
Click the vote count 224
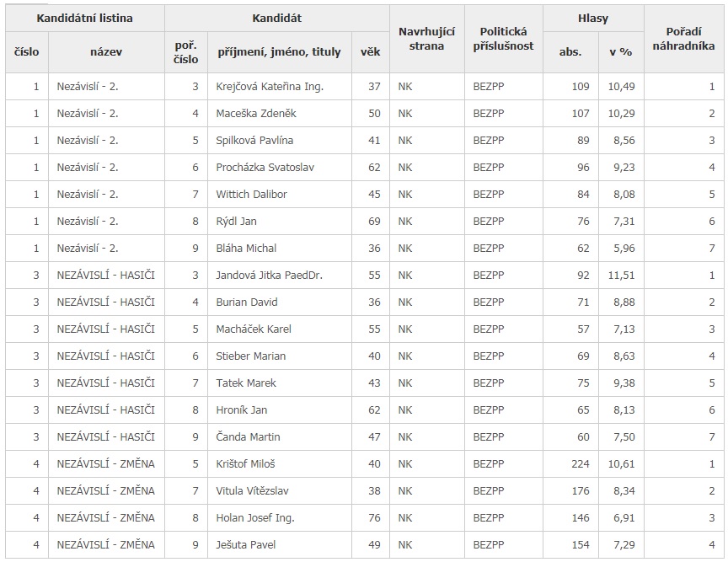(581, 463)
